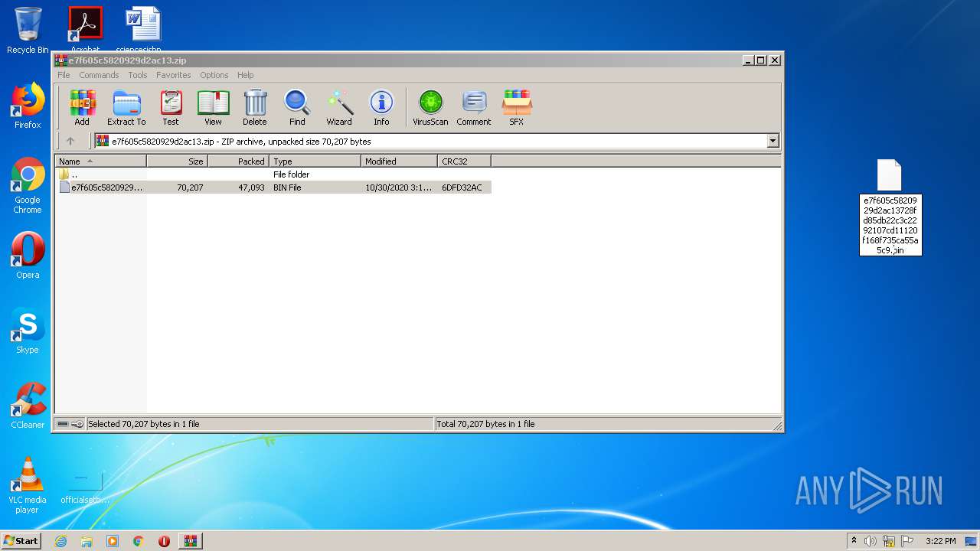
Task: Expand the archive path dropdown arrow
Action: click(773, 141)
